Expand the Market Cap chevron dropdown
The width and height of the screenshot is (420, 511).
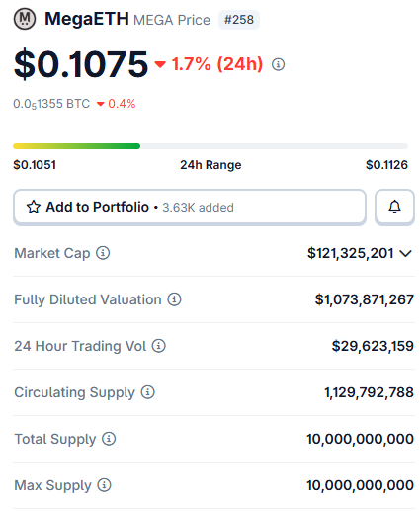click(x=405, y=253)
